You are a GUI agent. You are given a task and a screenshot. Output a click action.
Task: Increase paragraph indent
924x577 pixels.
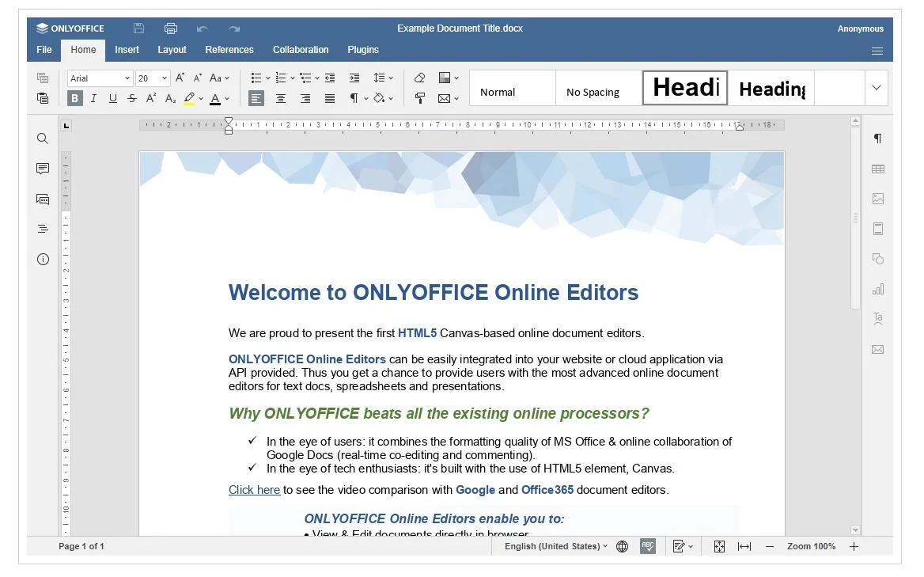coord(354,78)
